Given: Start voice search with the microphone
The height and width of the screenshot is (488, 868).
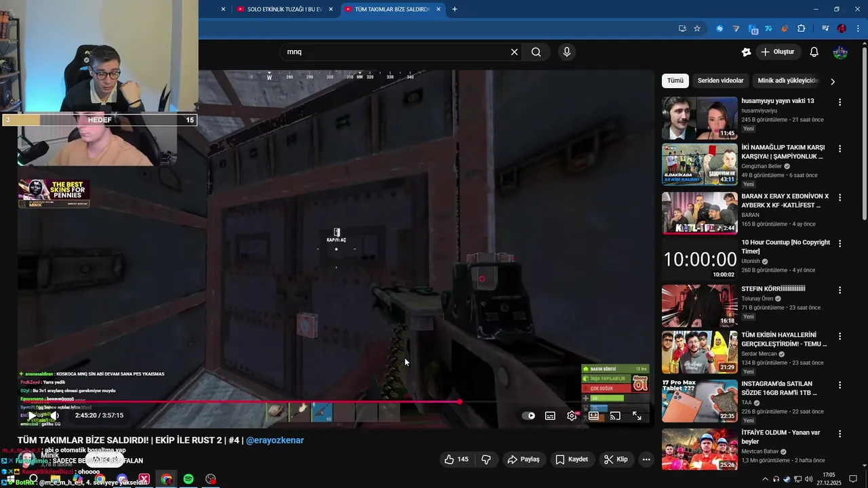Looking at the screenshot, I should click(567, 52).
